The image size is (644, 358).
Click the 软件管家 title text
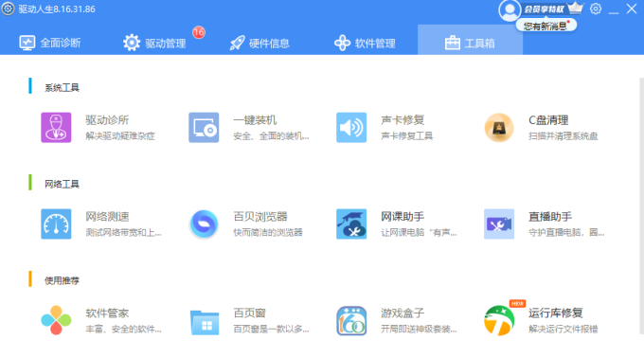(x=107, y=313)
